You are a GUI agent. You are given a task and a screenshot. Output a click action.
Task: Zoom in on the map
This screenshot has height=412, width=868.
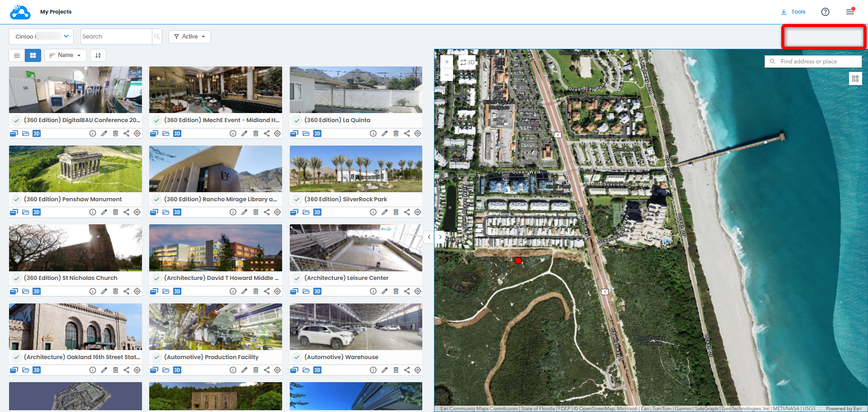[x=447, y=62]
